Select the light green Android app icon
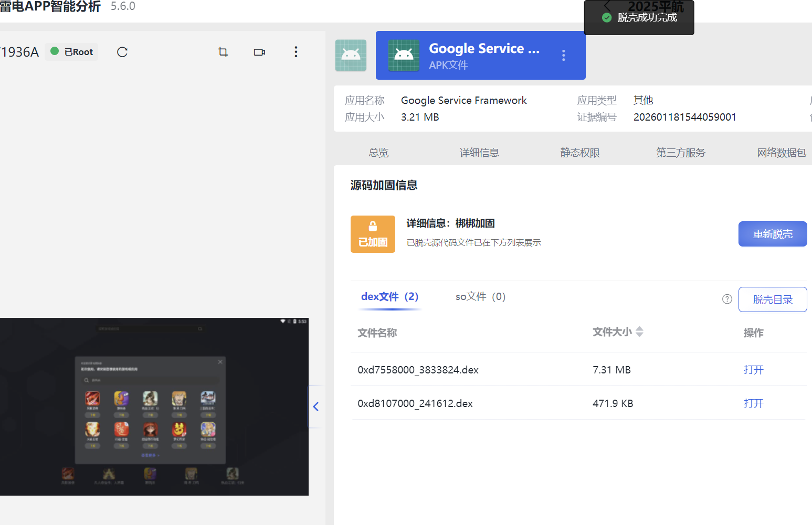The height and width of the screenshot is (525, 812). pos(351,55)
